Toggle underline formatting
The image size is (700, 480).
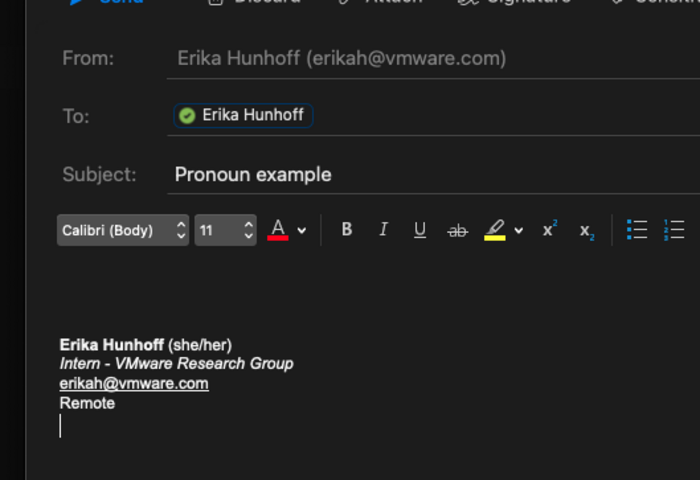[x=420, y=230]
